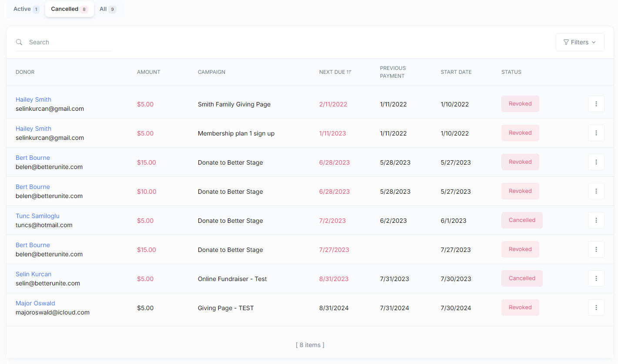Screen dimensions: 618x364
Task: Sort by Next Due column
Action: coord(335,72)
